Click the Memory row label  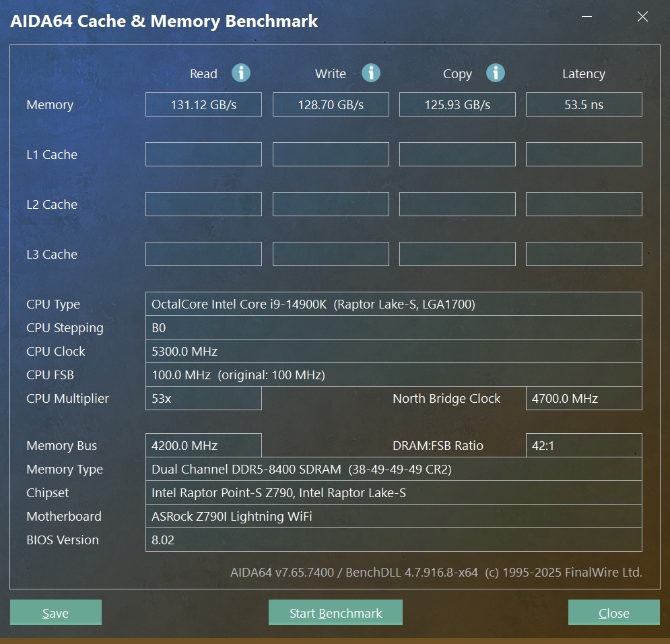point(50,105)
